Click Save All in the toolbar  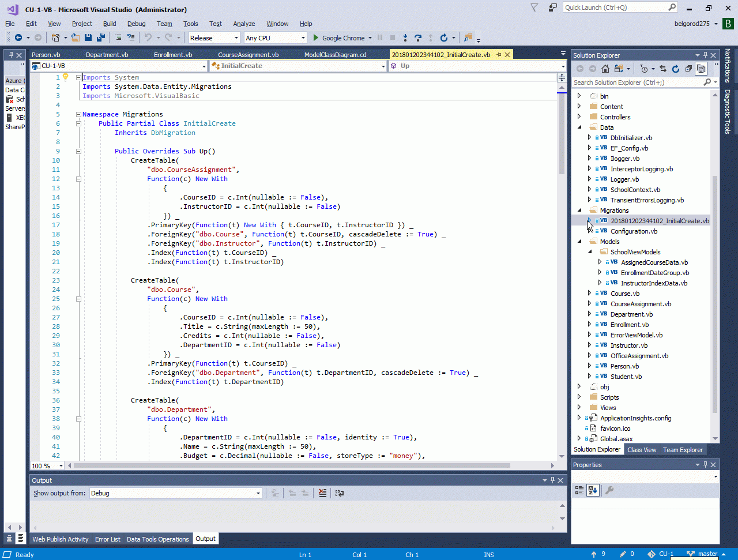[x=101, y=38]
